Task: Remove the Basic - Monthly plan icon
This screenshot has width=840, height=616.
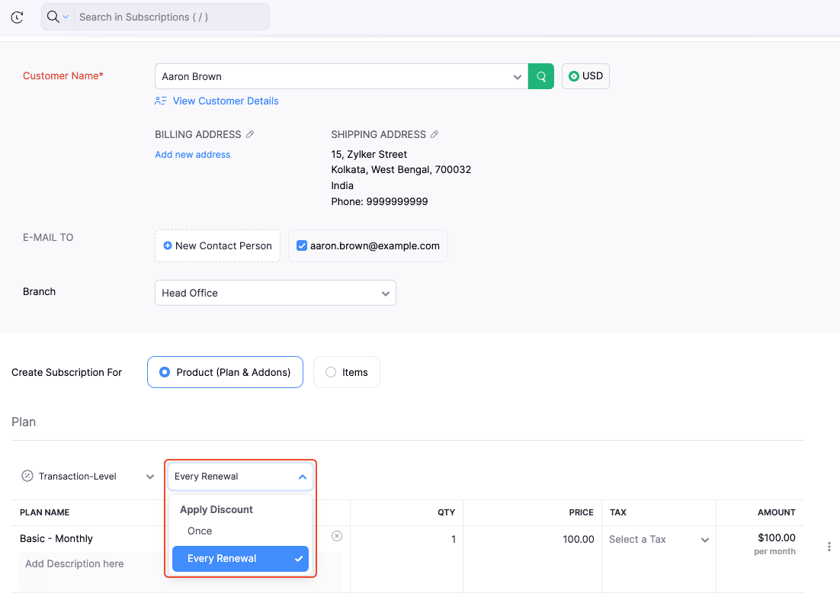Action: click(x=337, y=536)
